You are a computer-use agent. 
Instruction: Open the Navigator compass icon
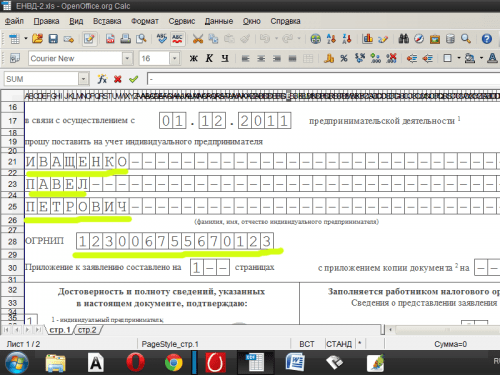(x=419, y=39)
